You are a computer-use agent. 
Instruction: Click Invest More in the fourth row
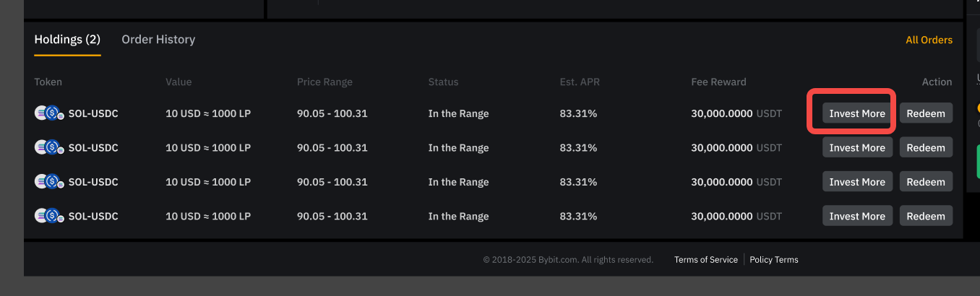(857, 216)
